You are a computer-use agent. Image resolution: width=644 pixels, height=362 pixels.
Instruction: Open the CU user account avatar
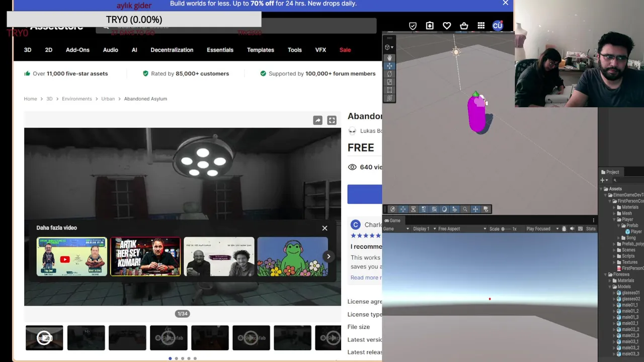pyautogui.click(x=498, y=26)
